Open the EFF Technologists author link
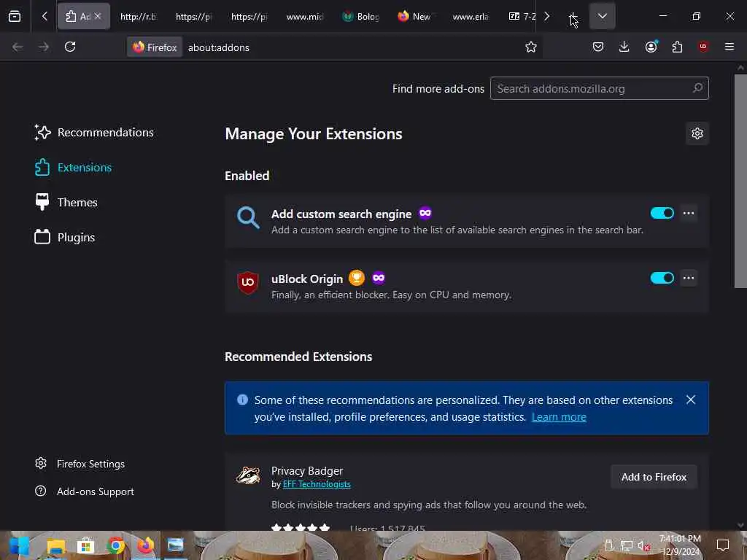Image resolution: width=747 pixels, height=560 pixels. (x=317, y=484)
